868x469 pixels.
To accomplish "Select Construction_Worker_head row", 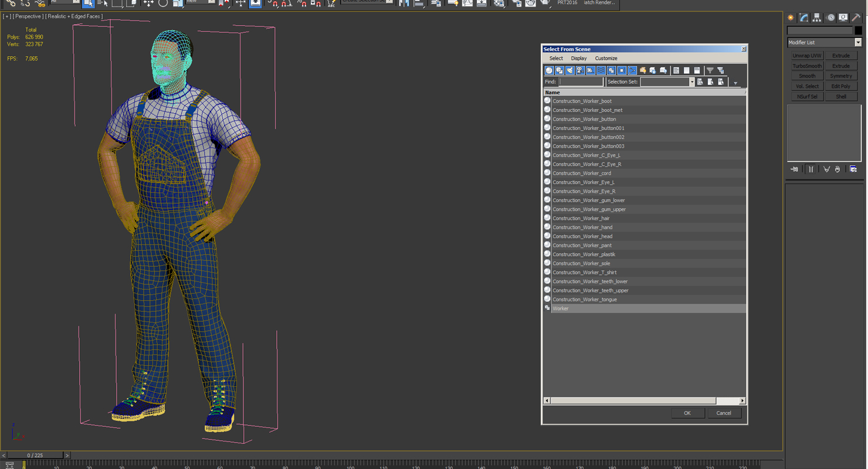I will [645, 236].
